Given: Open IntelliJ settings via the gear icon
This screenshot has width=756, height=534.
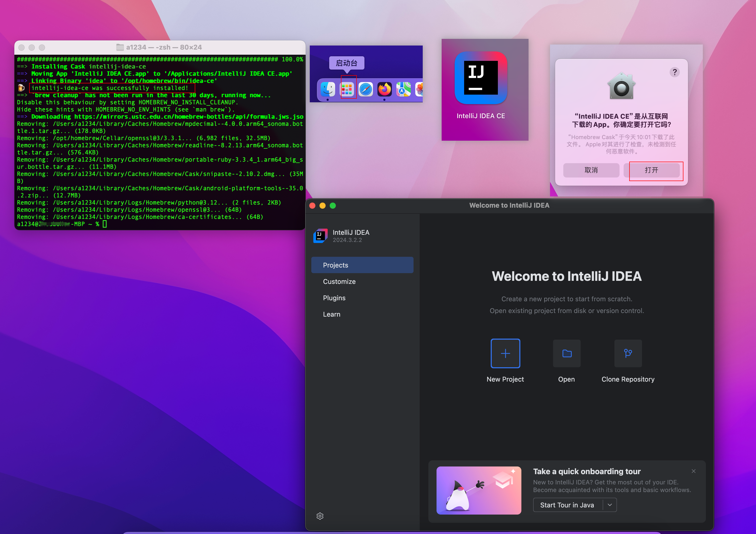Looking at the screenshot, I should pos(320,516).
